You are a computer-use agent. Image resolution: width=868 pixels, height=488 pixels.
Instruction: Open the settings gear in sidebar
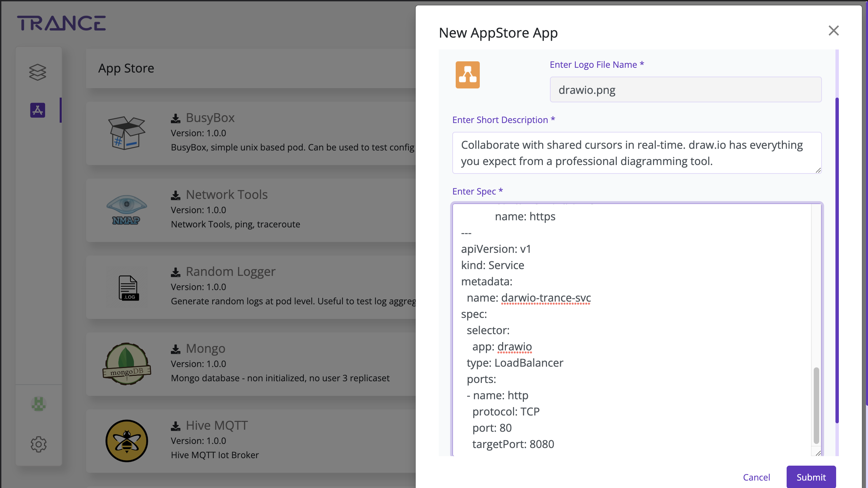38,444
